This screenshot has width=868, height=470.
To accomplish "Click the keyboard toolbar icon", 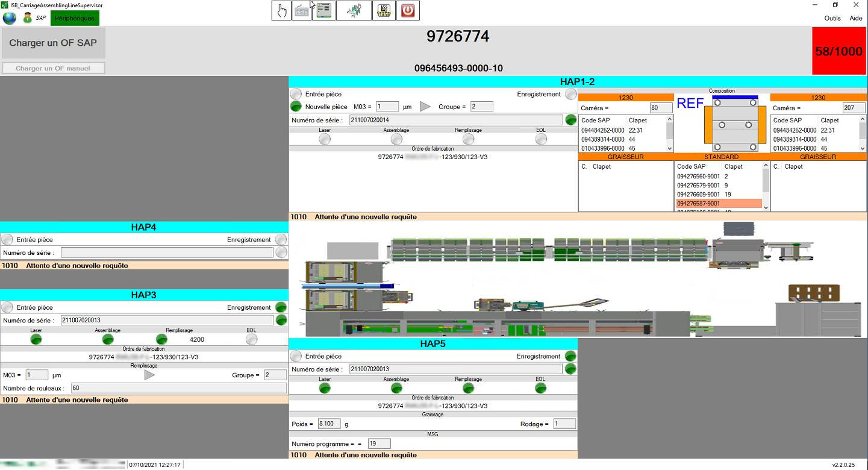I will pyautogui.click(x=302, y=10).
